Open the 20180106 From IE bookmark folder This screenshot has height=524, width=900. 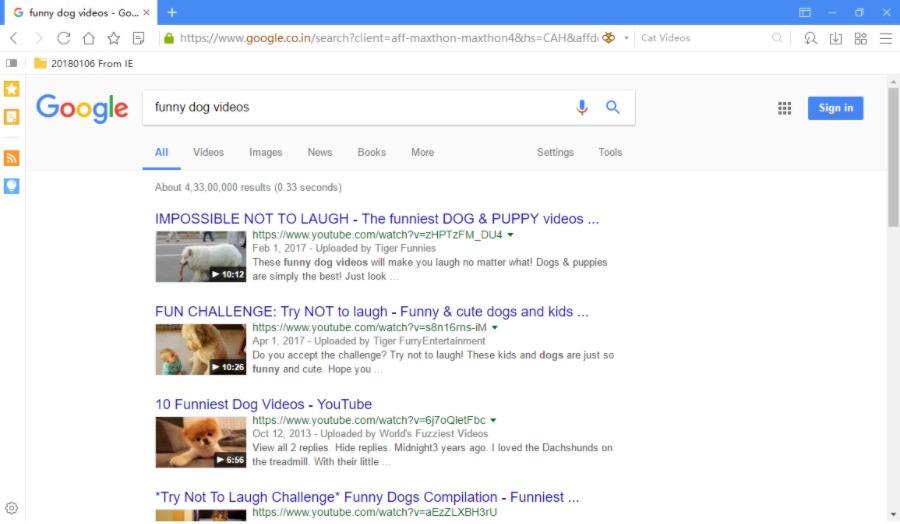[83, 63]
